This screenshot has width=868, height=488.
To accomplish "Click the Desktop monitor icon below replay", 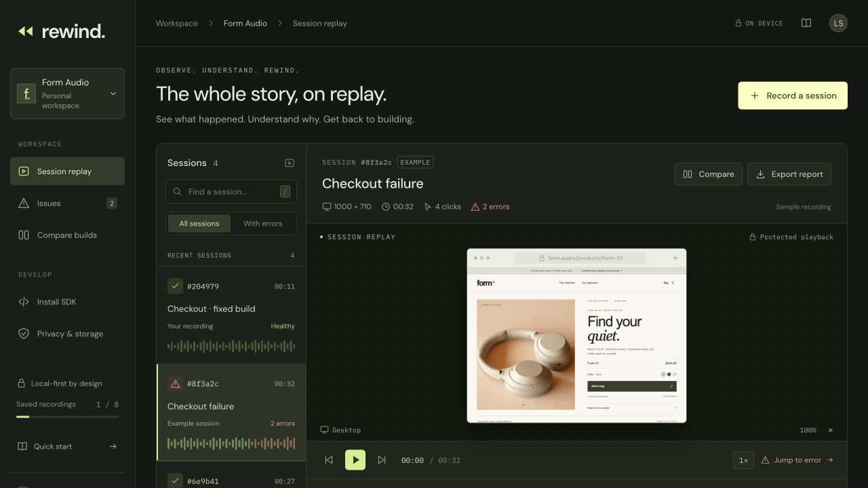I will click(324, 430).
